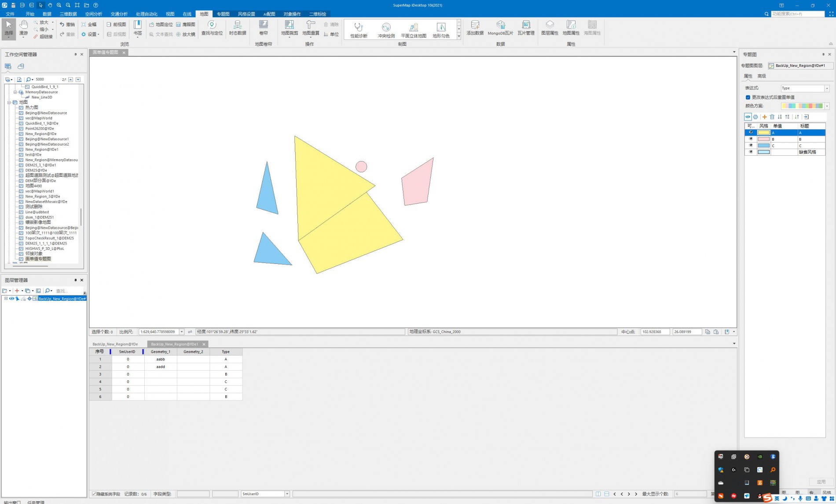This screenshot has width=836, height=504.
Task: Click pink style swatch for value B
Action: [763, 139]
